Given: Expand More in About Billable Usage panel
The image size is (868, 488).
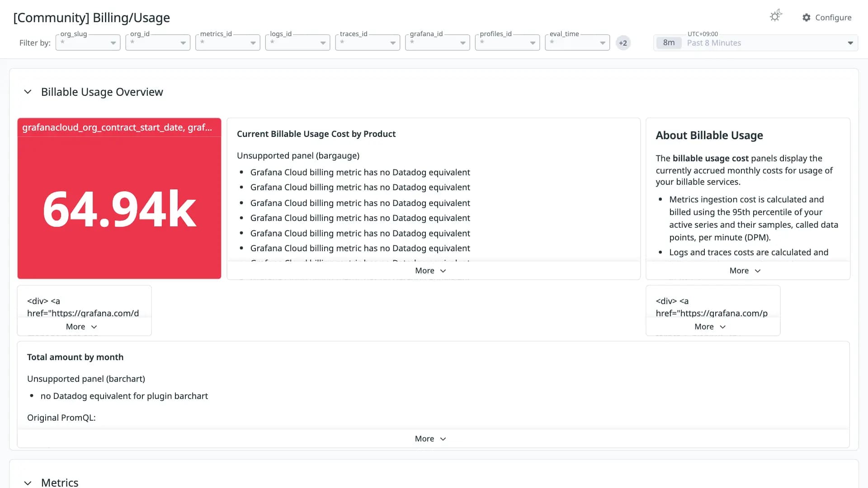Looking at the screenshot, I should pyautogui.click(x=745, y=271).
